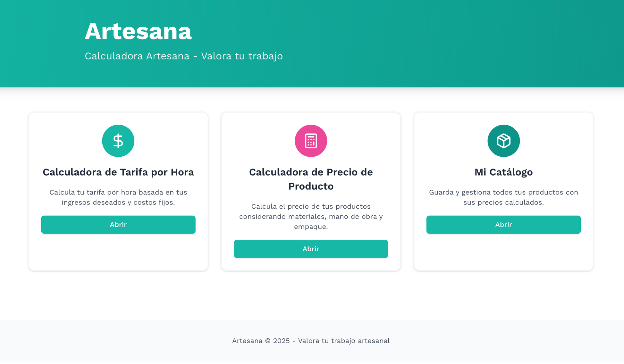Click the footer copyright text
The height and width of the screenshot is (364, 624).
(x=311, y=341)
